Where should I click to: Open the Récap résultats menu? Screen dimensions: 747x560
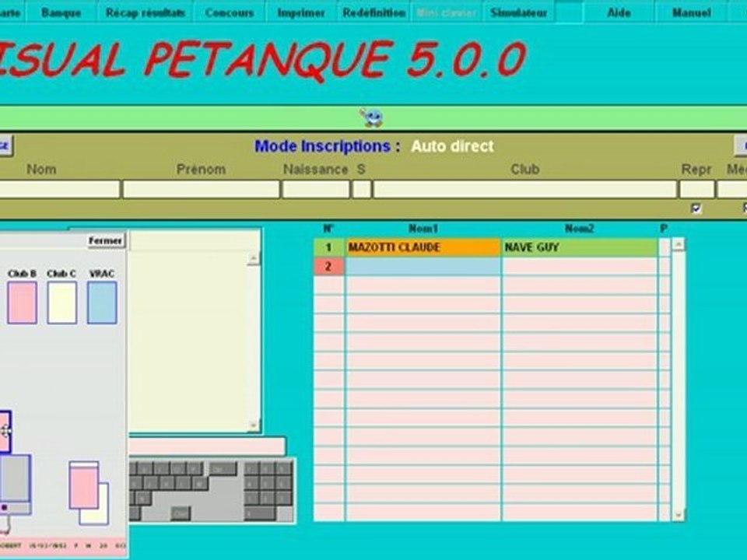[146, 12]
